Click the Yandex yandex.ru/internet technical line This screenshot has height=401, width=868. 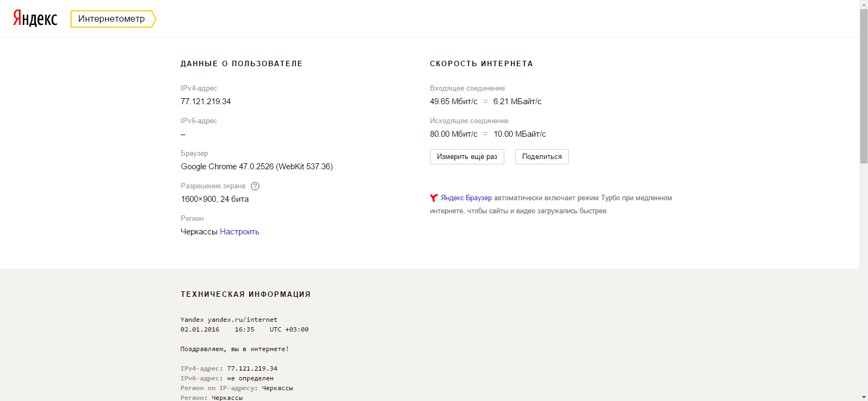click(229, 320)
